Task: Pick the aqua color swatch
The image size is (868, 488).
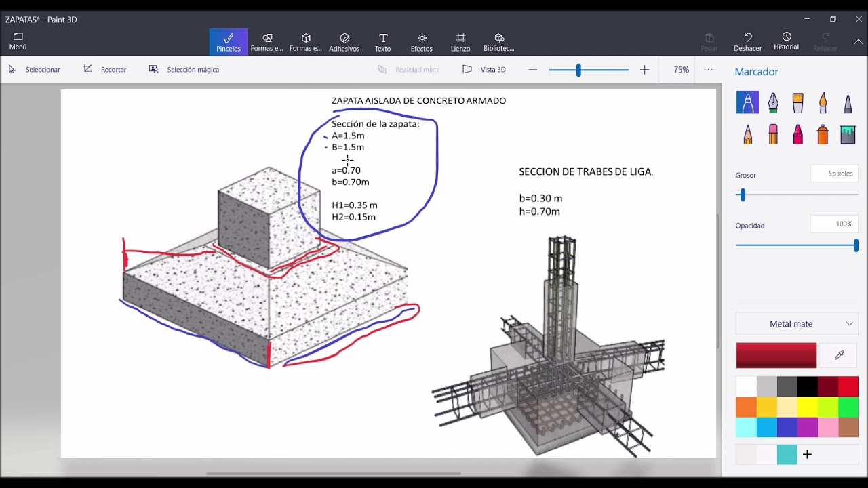Action: coord(747,427)
